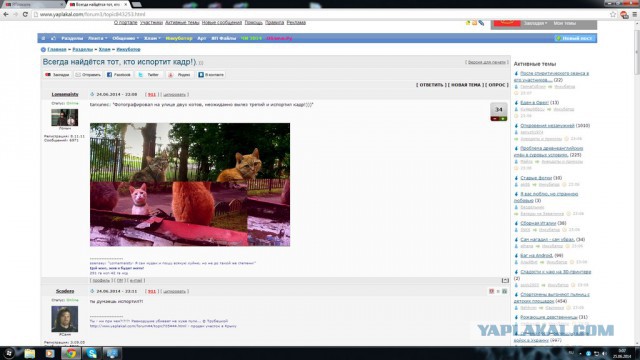
Task: Open active topic Баг на Android
Action: coord(536,256)
